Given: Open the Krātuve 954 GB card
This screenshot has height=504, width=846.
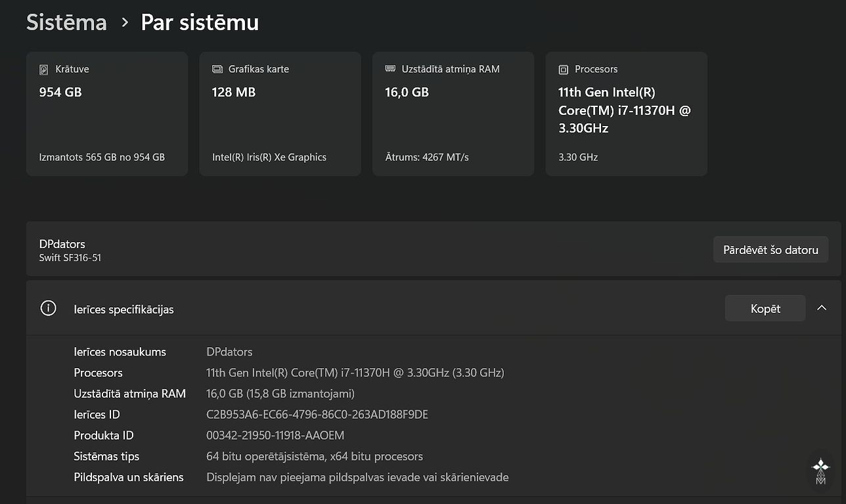Looking at the screenshot, I should [x=107, y=114].
